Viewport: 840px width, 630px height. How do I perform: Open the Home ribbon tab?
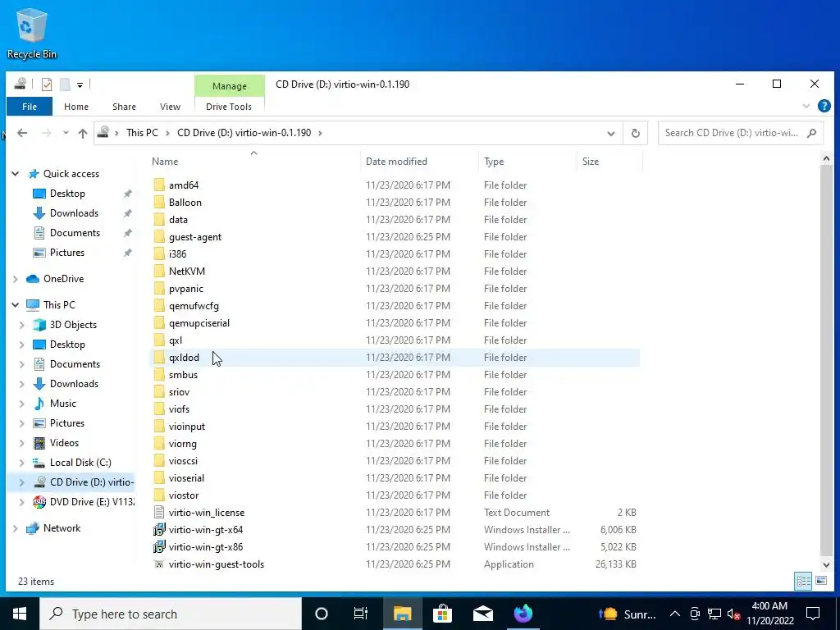pyautogui.click(x=76, y=107)
